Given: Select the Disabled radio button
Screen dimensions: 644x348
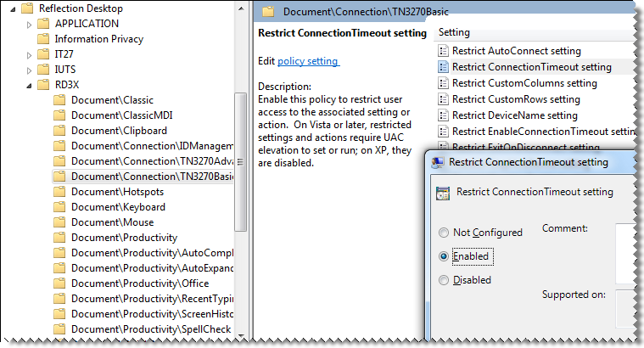Looking at the screenshot, I should click(443, 280).
